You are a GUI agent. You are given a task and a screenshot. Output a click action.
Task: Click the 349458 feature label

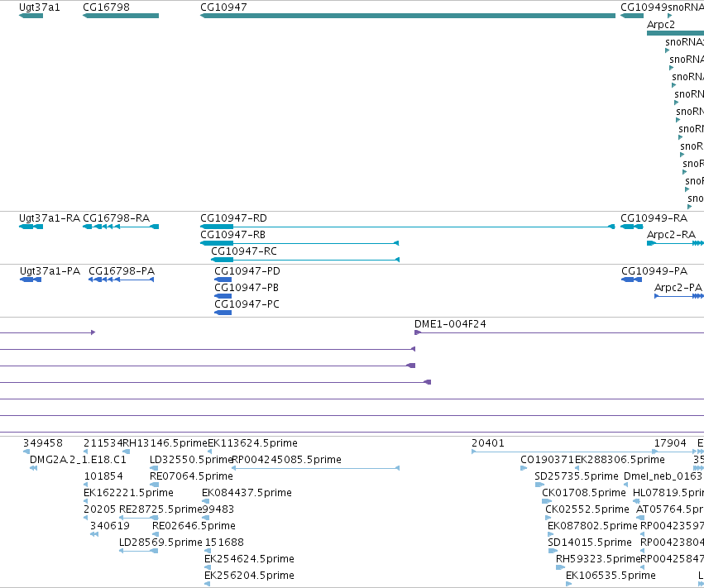pos(43,443)
